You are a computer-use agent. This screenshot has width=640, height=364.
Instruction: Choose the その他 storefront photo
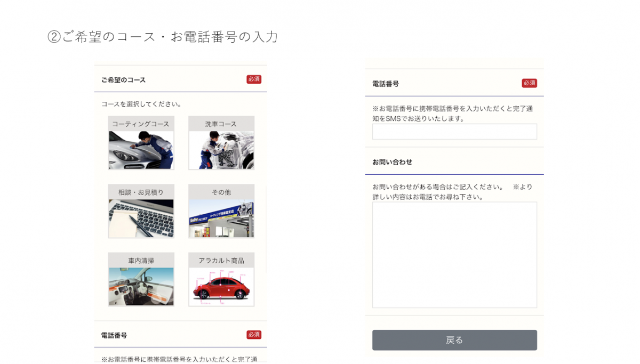pos(221,219)
